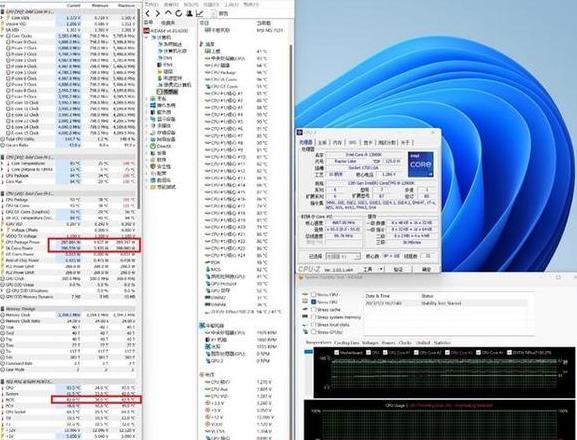Enable Stress local disks checkbox
577x440 pixels.
[x=314, y=324]
